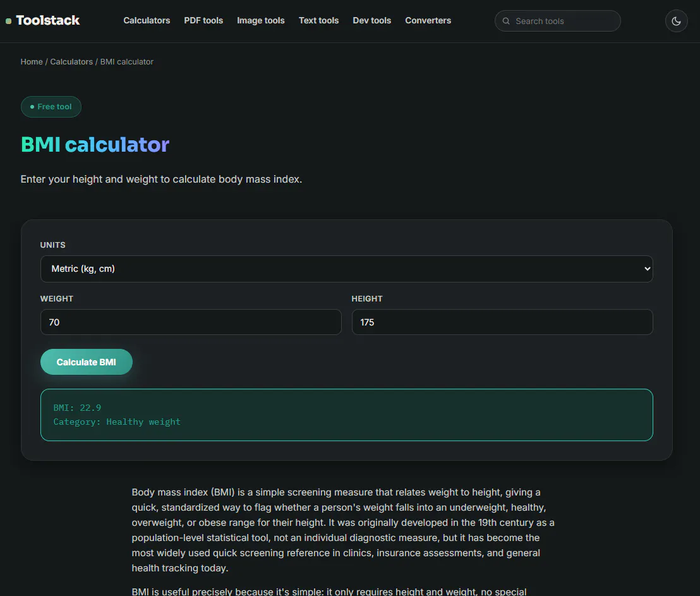The width and height of the screenshot is (700, 596).
Task: Click the HEIGHT label
Action: tap(367, 298)
